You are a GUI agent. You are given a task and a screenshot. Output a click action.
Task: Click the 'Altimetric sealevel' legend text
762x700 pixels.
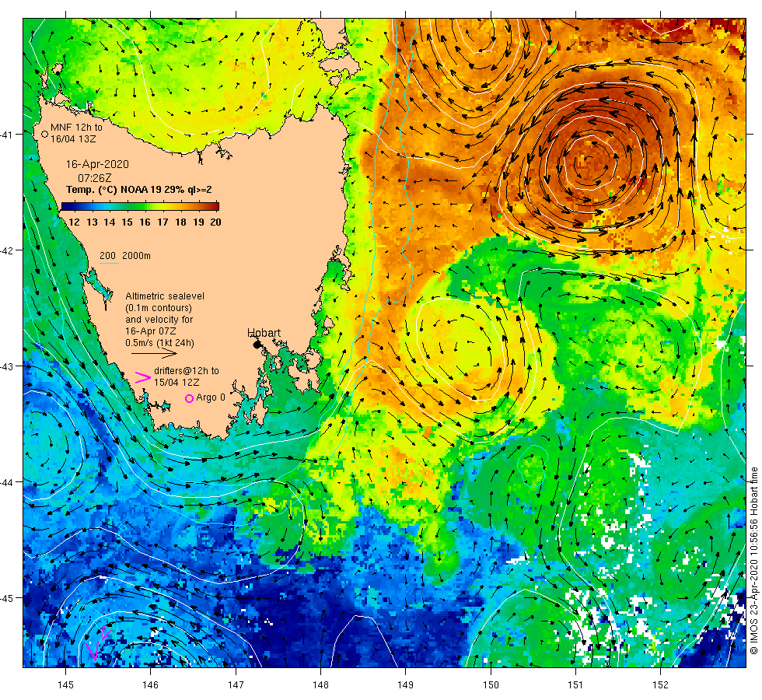coord(165,296)
